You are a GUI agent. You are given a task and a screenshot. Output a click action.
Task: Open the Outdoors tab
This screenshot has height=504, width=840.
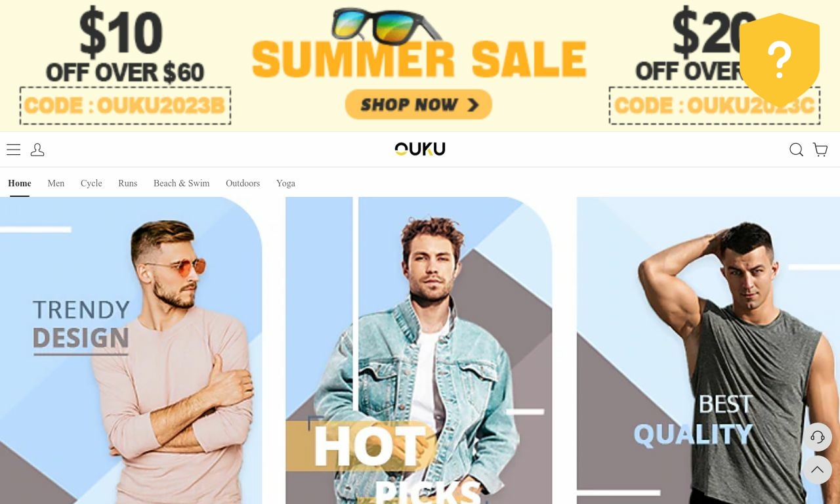click(243, 183)
